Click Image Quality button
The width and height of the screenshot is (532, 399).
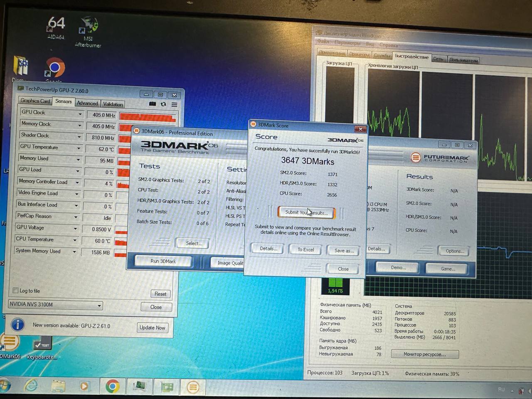pyautogui.click(x=228, y=263)
